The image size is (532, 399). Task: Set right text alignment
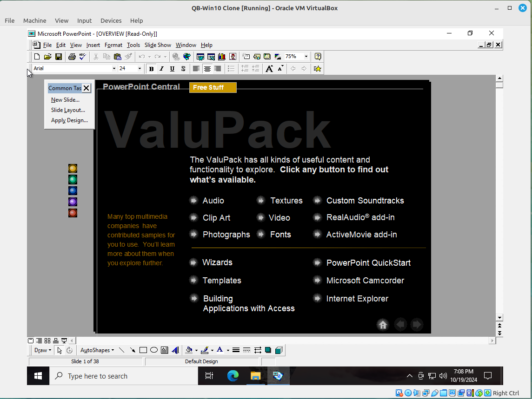click(218, 69)
